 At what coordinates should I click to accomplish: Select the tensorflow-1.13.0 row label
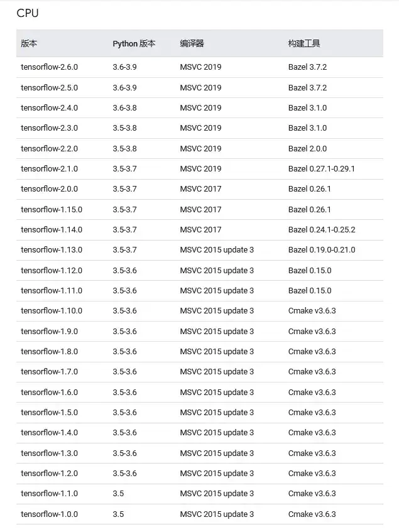(51, 250)
